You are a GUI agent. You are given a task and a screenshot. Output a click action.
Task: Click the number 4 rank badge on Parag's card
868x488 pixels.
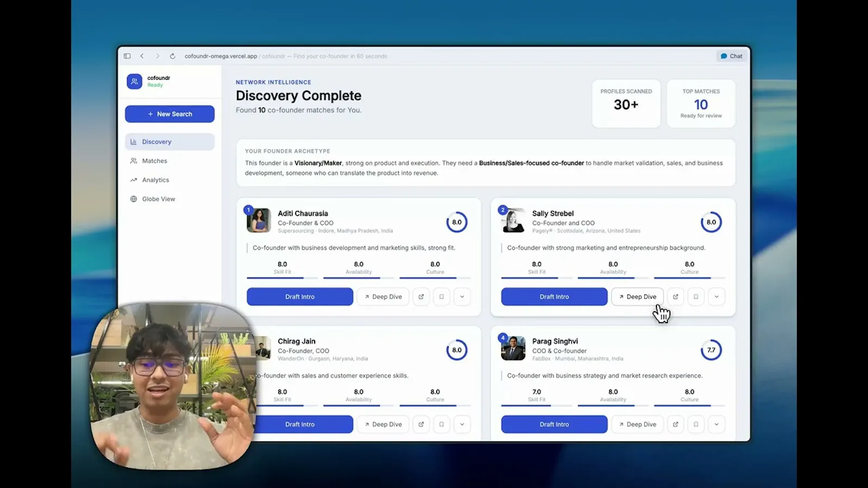tap(503, 337)
